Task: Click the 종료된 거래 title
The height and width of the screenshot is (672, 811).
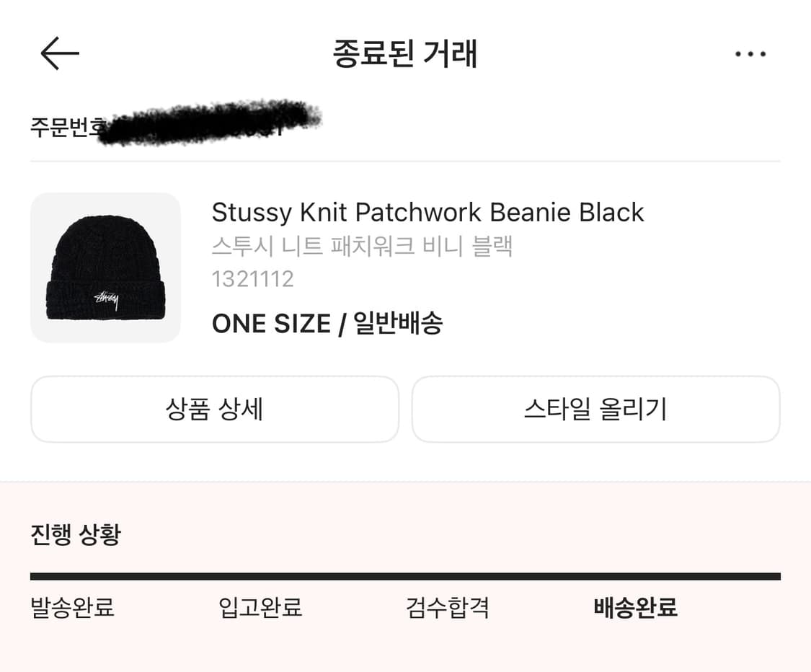Action: 405,53
